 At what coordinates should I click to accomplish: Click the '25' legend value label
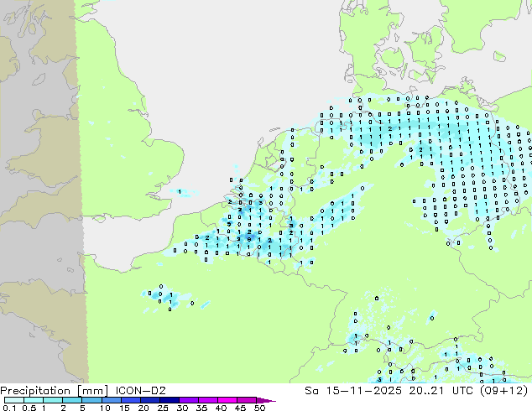pyautogui.click(x=163, y=408)
